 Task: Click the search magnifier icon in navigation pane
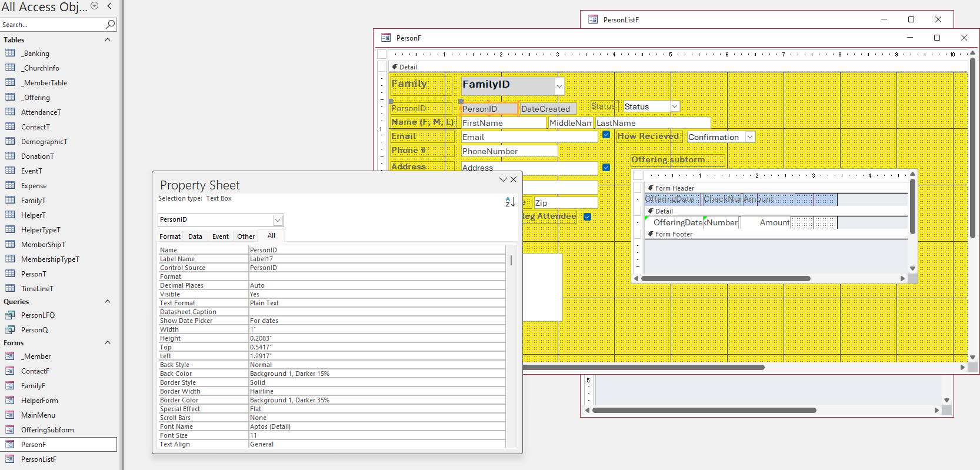point(110,24)
